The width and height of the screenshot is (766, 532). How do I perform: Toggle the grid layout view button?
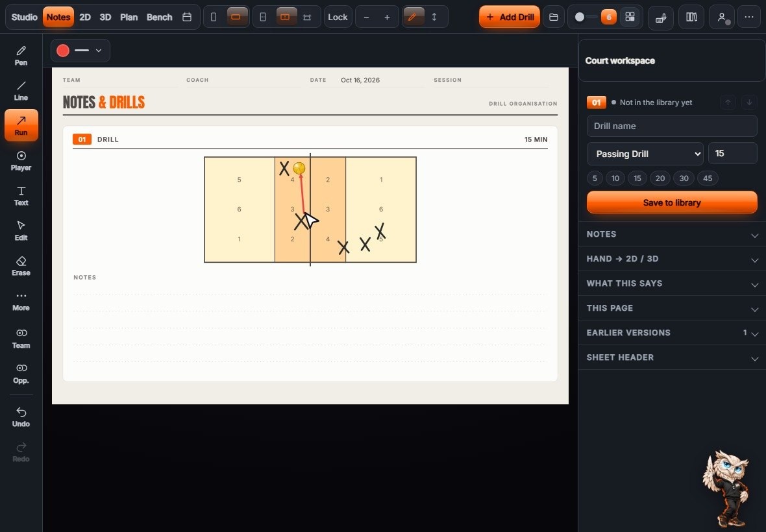coord(630,17)
